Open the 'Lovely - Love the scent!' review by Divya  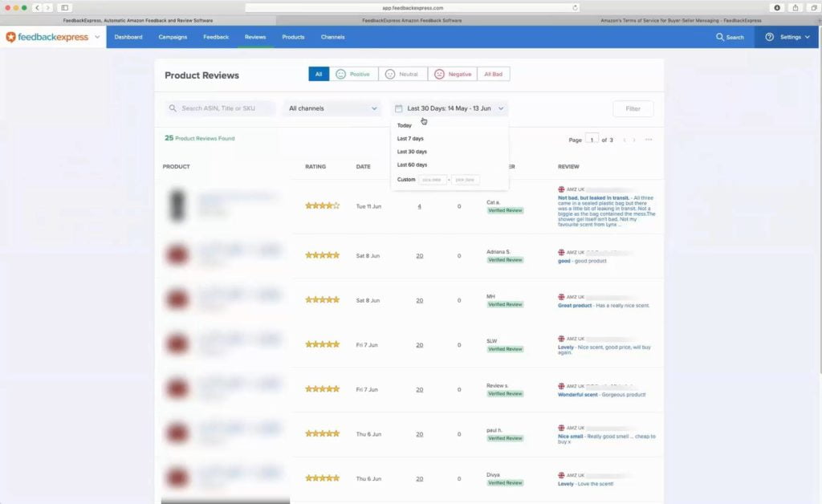pyautogui.click(x=585, y=484)
